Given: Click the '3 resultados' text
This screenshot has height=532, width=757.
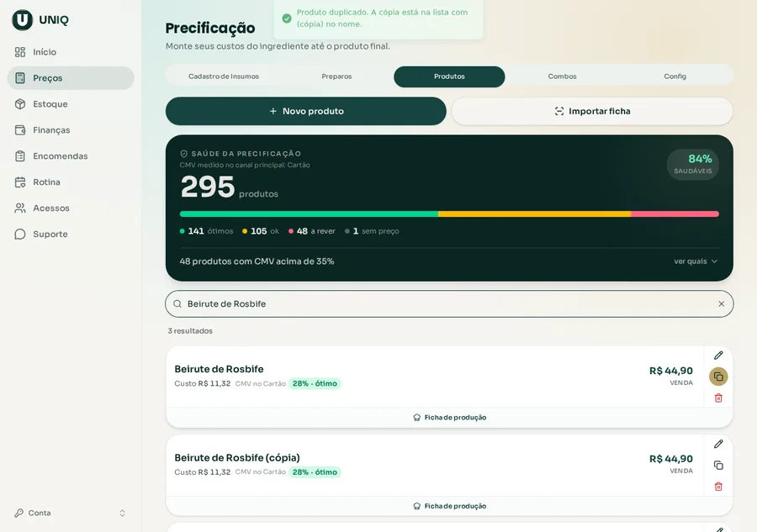Looking at the screenshot, I should pyautogui.click(x=190, y=331).
